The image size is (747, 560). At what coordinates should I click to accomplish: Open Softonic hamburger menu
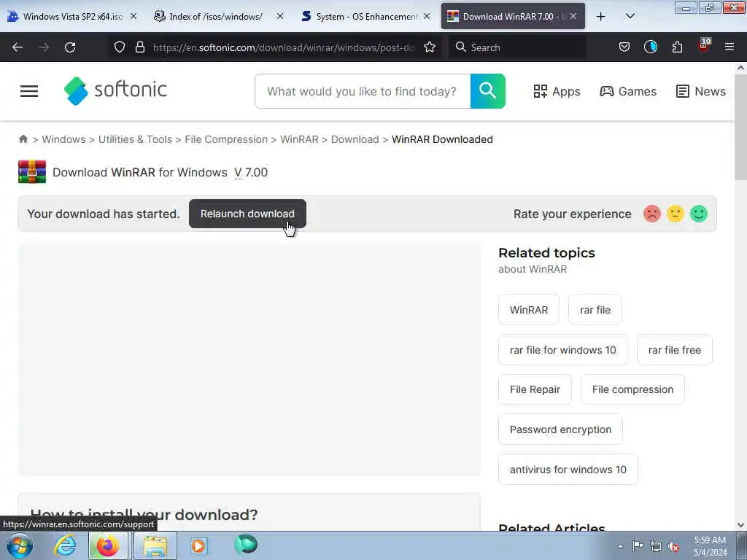tap(29, 91)
